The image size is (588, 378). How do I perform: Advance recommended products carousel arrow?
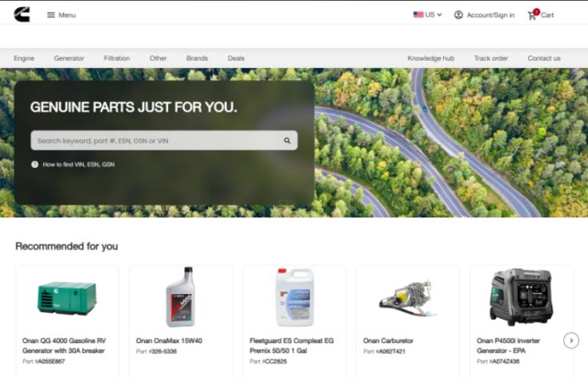(x=571, y=340)
